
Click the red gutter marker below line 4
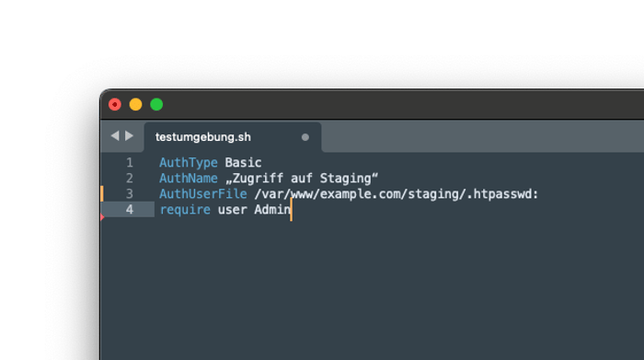point(102,217)
